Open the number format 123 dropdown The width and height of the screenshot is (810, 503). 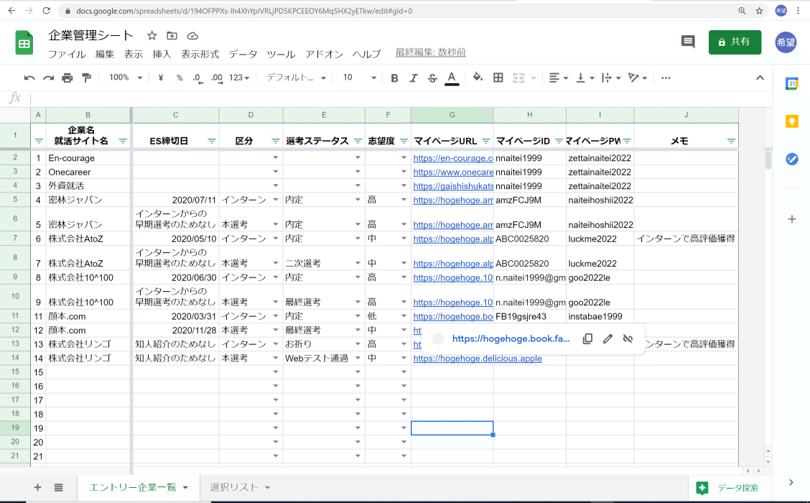(239, 78)
